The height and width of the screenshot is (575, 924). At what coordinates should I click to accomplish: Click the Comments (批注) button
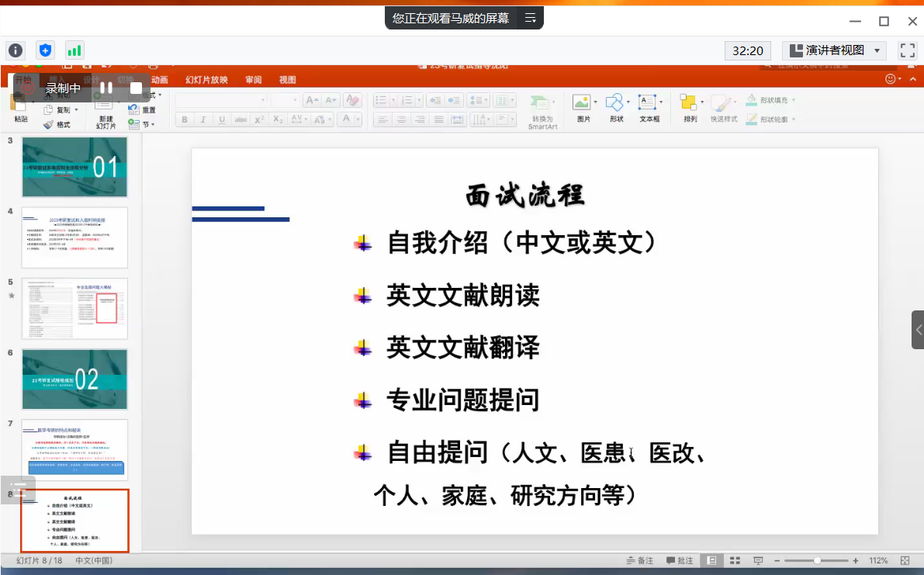(x=680, y=560)
